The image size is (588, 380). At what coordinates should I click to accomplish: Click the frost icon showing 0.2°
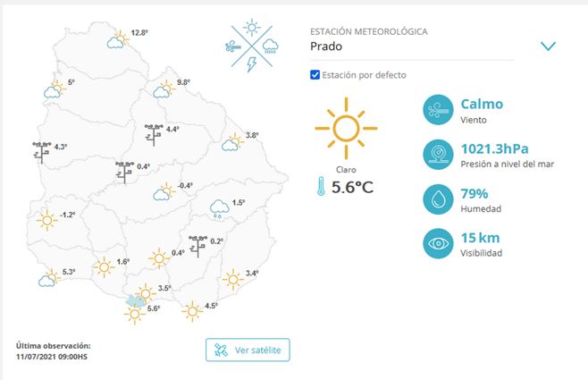point(198,243)
